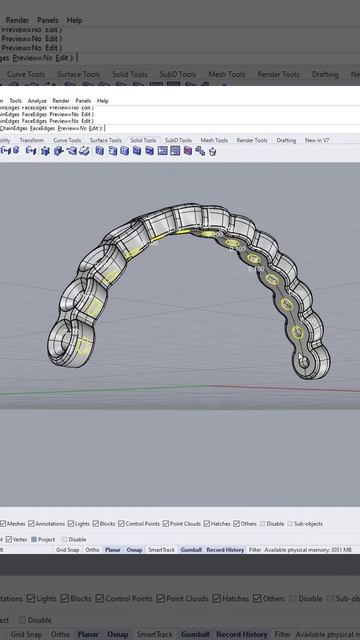Open the Panels menu in the dimmed background copy

48,20
